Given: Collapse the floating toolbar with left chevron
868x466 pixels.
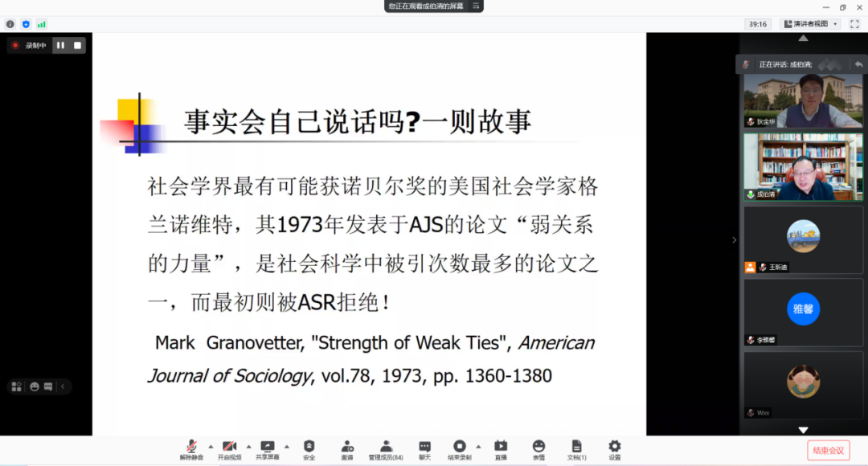Looking at the screenshot, I should [x=63, y=386].
